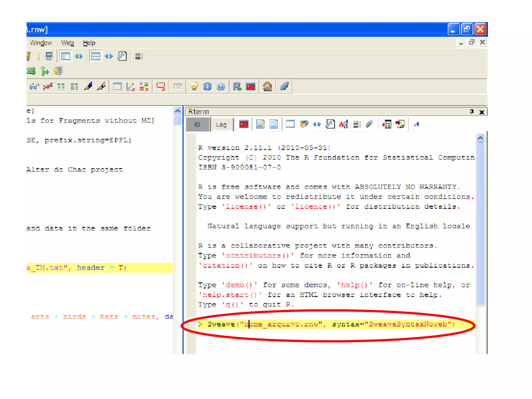Click the STOP button in R toolbar
The image size is (532, 399).
click(178, 87)
